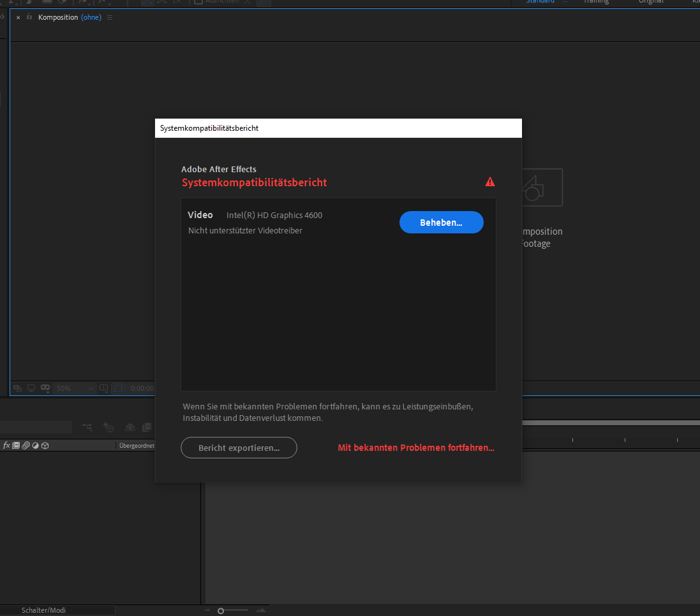Toggle the Draft 3D icon in timeline
This screenshot has height=616, width=700.
tap(108, 427)
